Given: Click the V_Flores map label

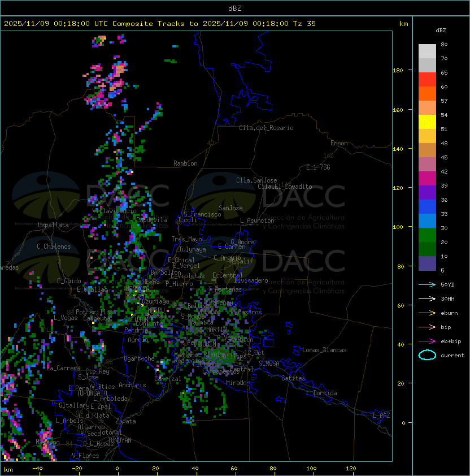Looking at the screenshot, I should tap(85, 456).
